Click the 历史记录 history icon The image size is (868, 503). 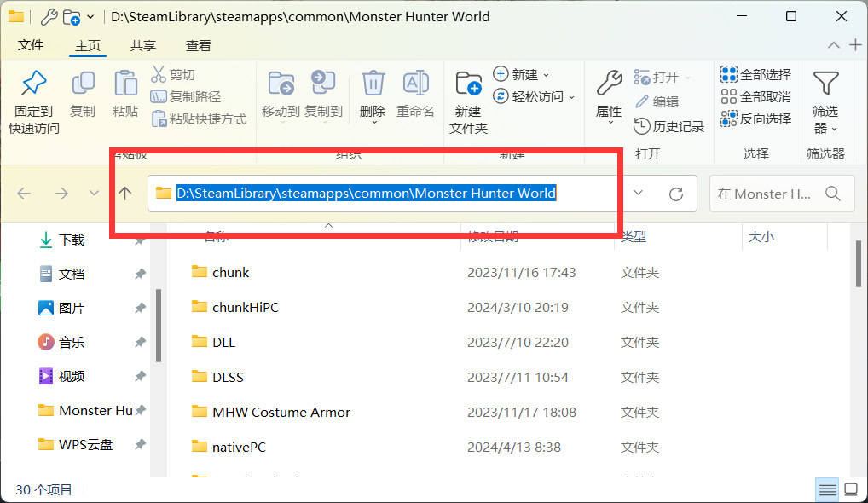point(641,126)
